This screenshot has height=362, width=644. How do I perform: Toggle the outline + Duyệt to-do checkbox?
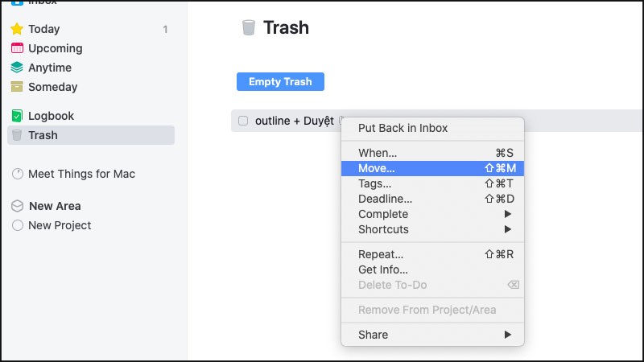243,121
